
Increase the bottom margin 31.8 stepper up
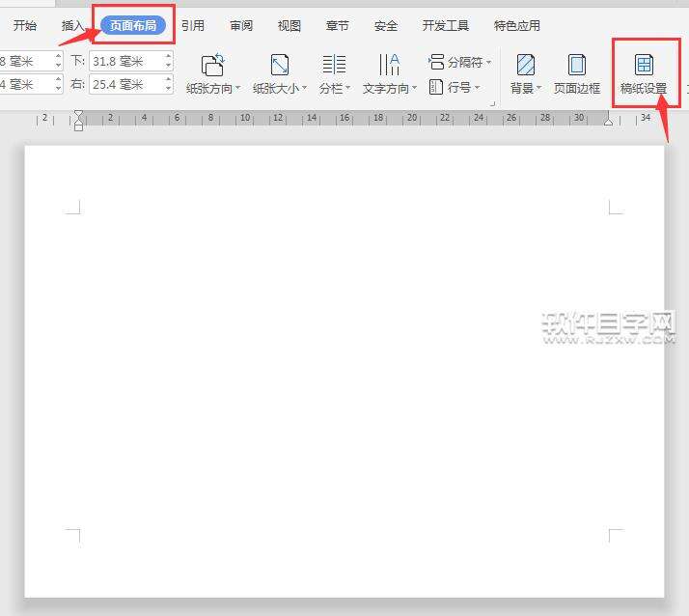click(169, 56)
